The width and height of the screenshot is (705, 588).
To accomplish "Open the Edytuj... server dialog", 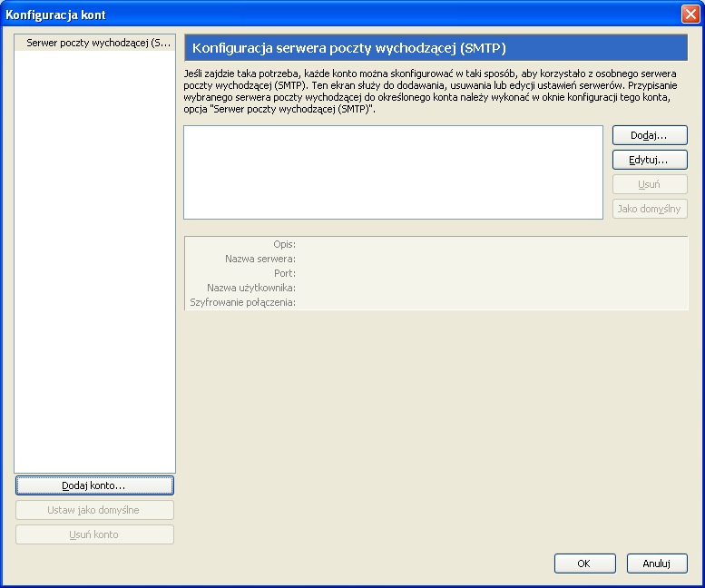I will click(650, 160).
